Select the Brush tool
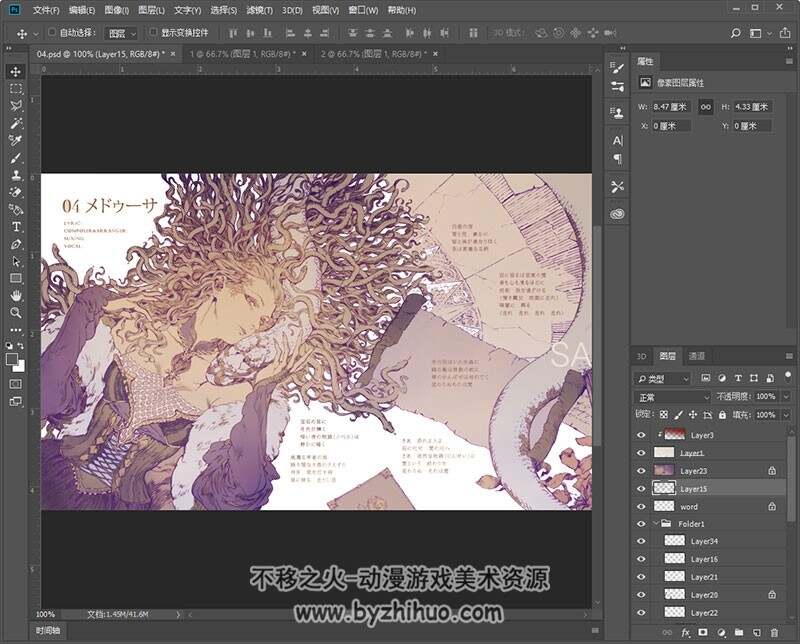This screenshot has height=644, width=800. click(16, 158)
